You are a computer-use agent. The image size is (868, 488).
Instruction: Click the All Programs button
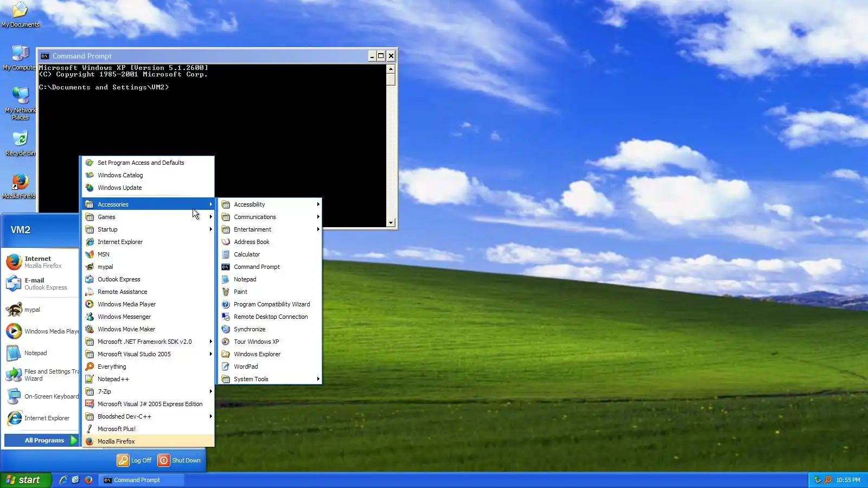point(41,440)
